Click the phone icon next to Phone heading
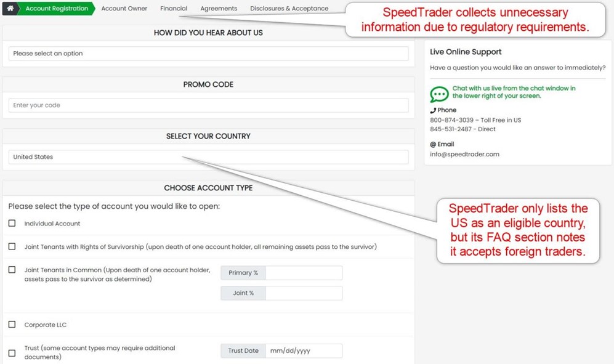This screenshot has height=364, width=614. tap(434, 110)
